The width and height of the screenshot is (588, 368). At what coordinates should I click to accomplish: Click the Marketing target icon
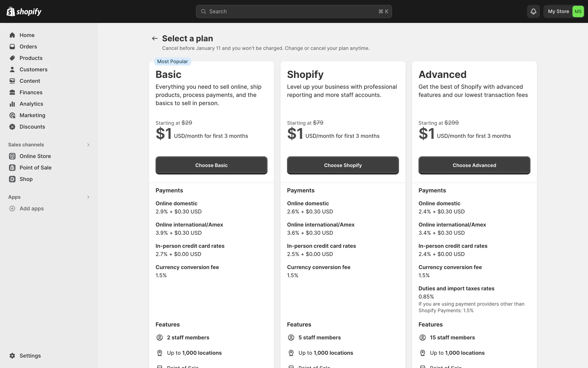[12, 115]
